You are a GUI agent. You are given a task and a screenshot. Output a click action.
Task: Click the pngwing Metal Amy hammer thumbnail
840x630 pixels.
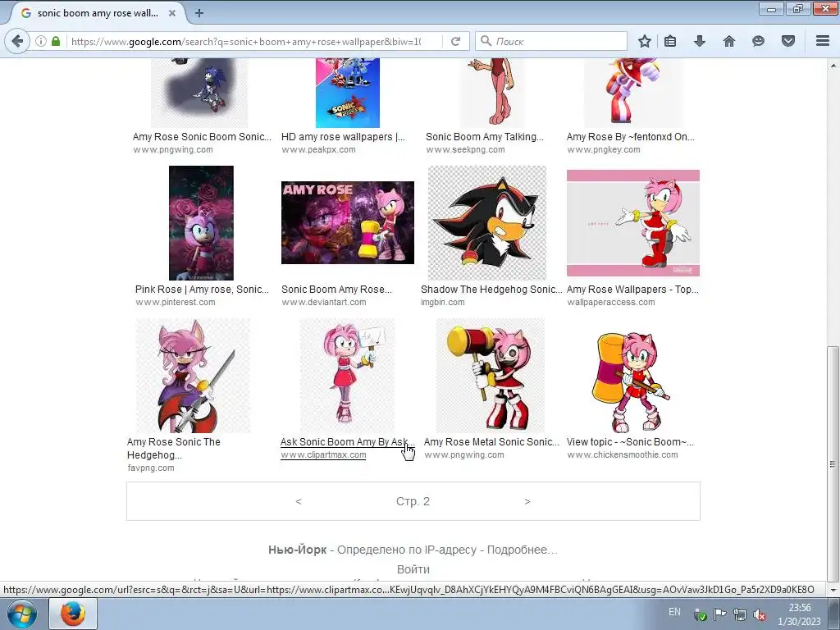491,376
